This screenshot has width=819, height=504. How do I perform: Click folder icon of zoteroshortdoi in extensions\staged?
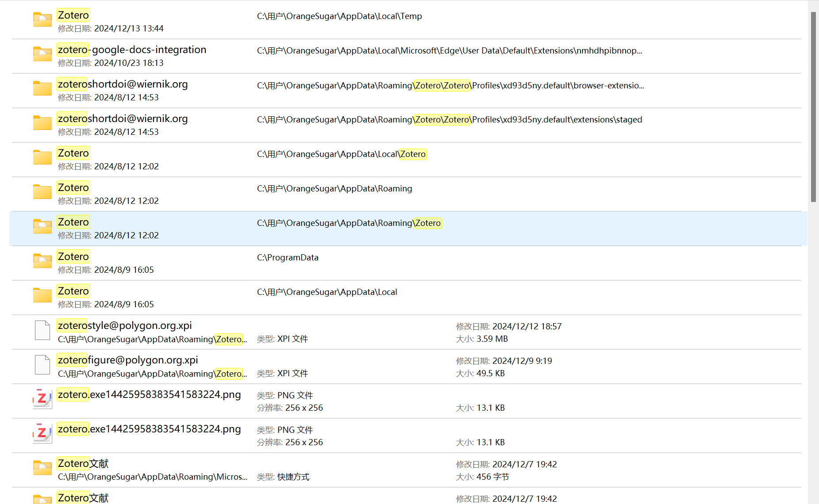[42, 123]
